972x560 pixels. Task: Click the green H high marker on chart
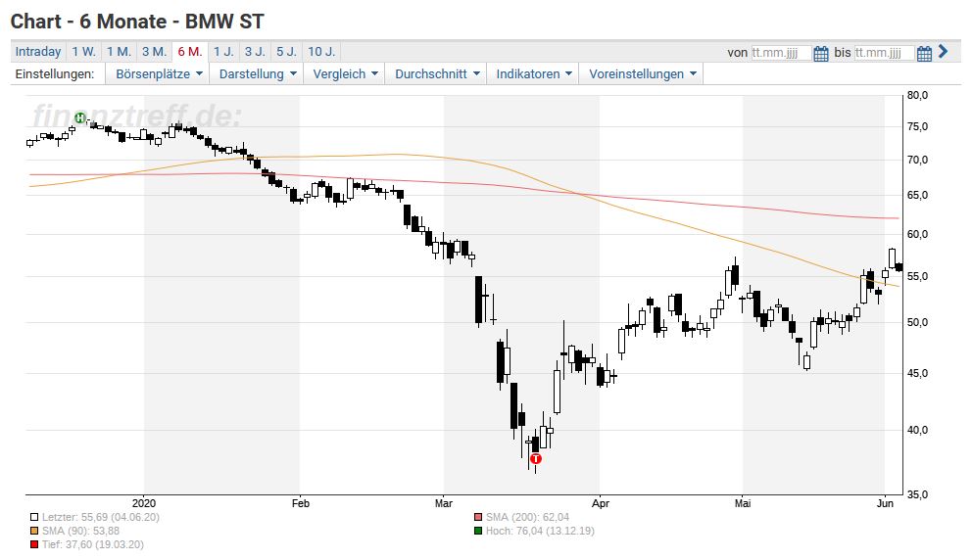(79, 117)
